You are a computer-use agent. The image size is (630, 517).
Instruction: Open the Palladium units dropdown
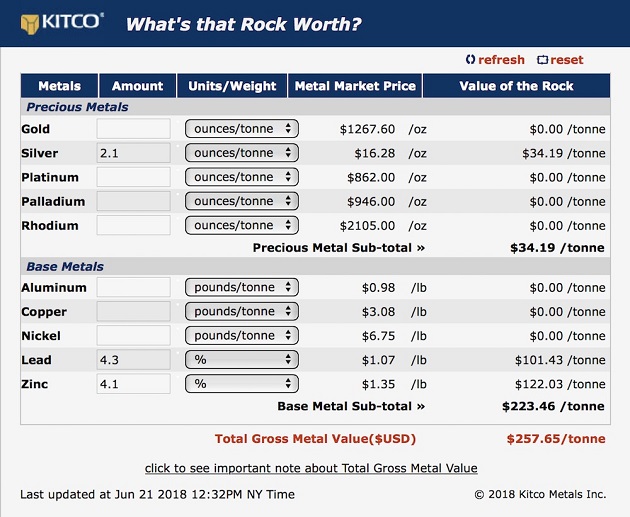tap(241, 201)
